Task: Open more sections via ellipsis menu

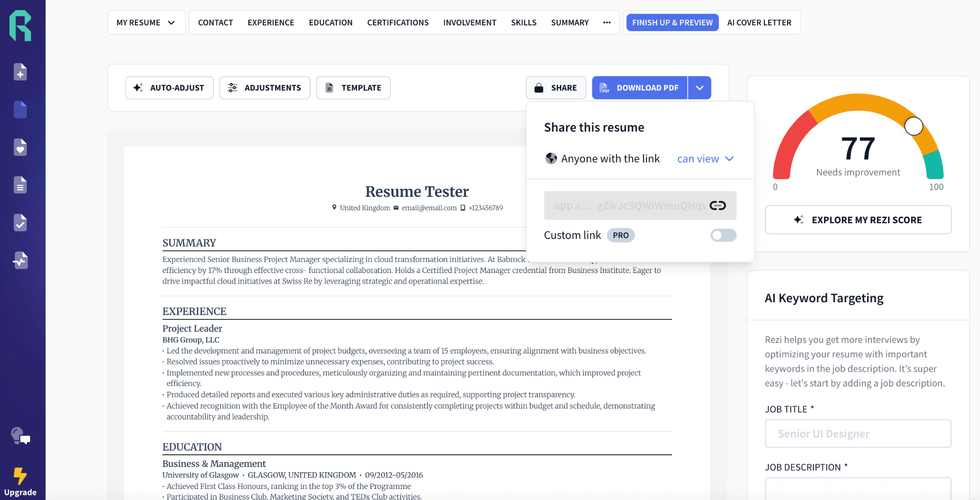Action: [607, 23]
